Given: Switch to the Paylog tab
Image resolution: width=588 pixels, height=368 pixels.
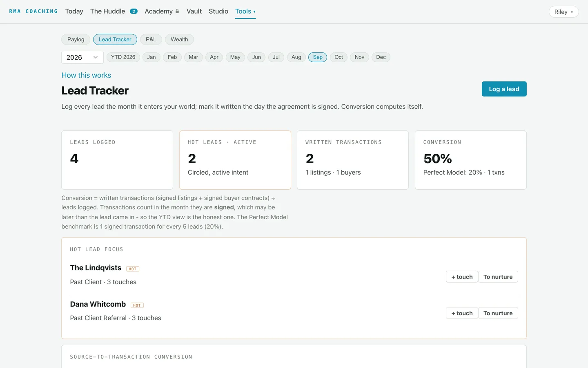Looking at the screenshot, I should coord(76,39).
